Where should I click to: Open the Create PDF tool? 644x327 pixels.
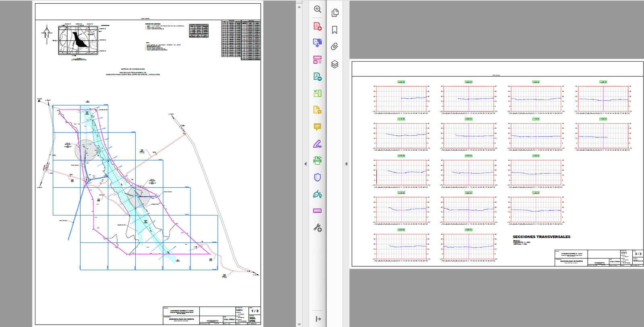318,26
